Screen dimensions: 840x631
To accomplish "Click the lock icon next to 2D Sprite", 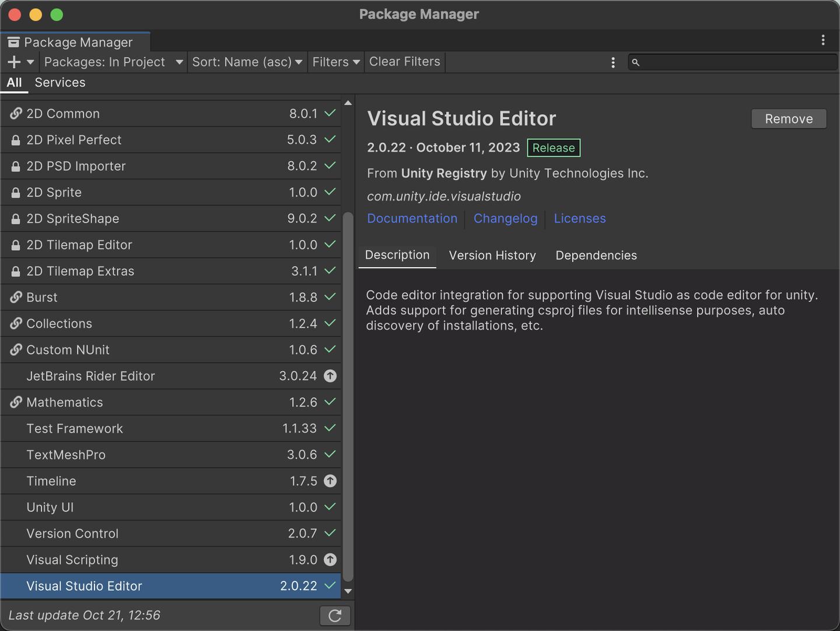I will pyautogui.click(x=15, y=192).
